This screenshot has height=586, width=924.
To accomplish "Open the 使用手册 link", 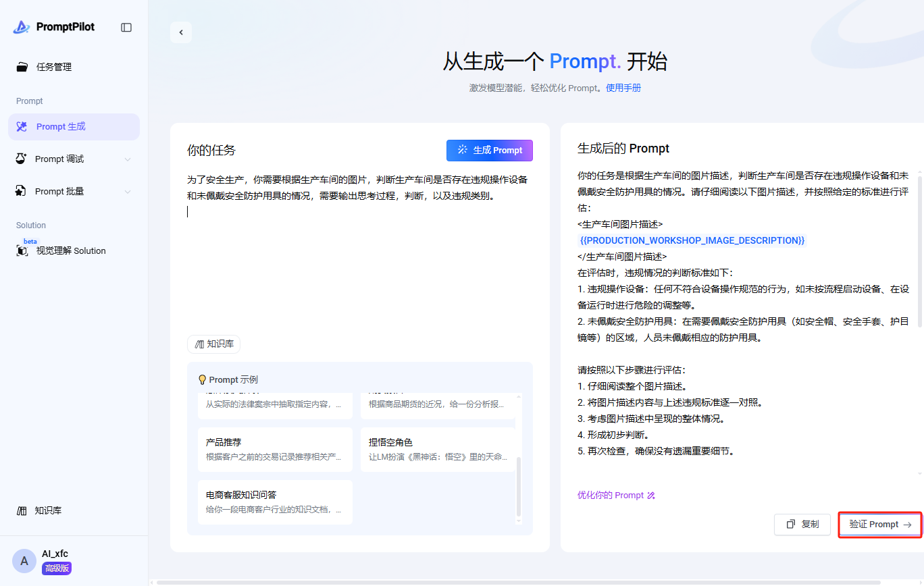I will coord(623,88).
